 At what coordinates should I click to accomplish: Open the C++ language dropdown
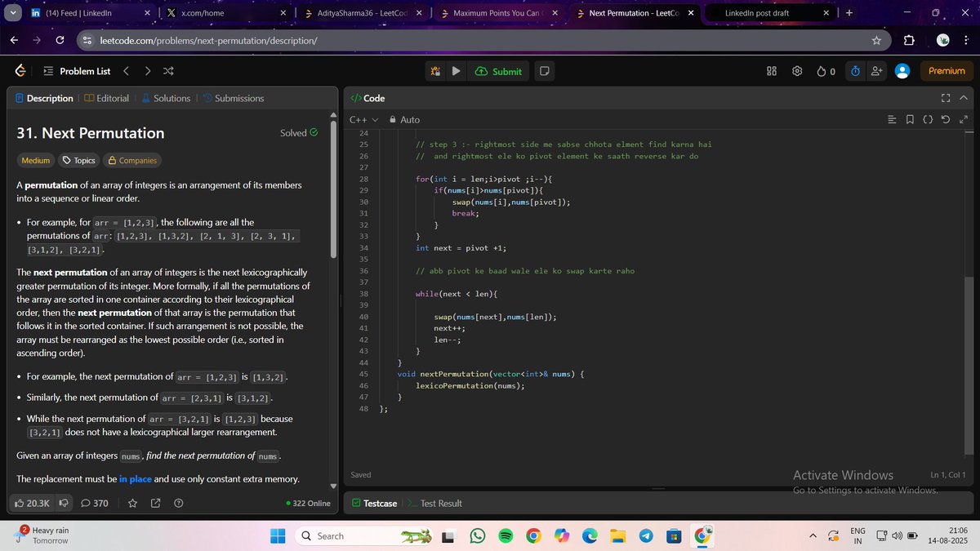point(364,119)
